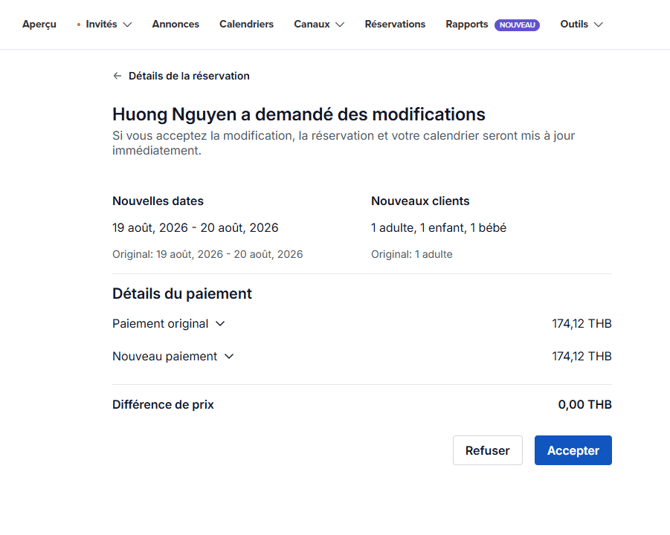Expand the Nouveau paiement breakdown
This screenshot has width=670, height=535.
tap(172, 356)
